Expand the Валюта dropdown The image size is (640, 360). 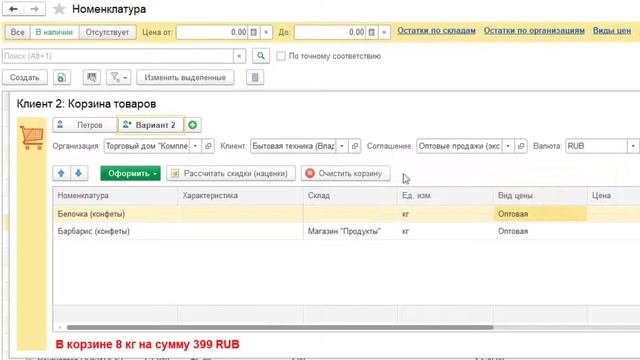pyautogui.click(x=633, y=146)
